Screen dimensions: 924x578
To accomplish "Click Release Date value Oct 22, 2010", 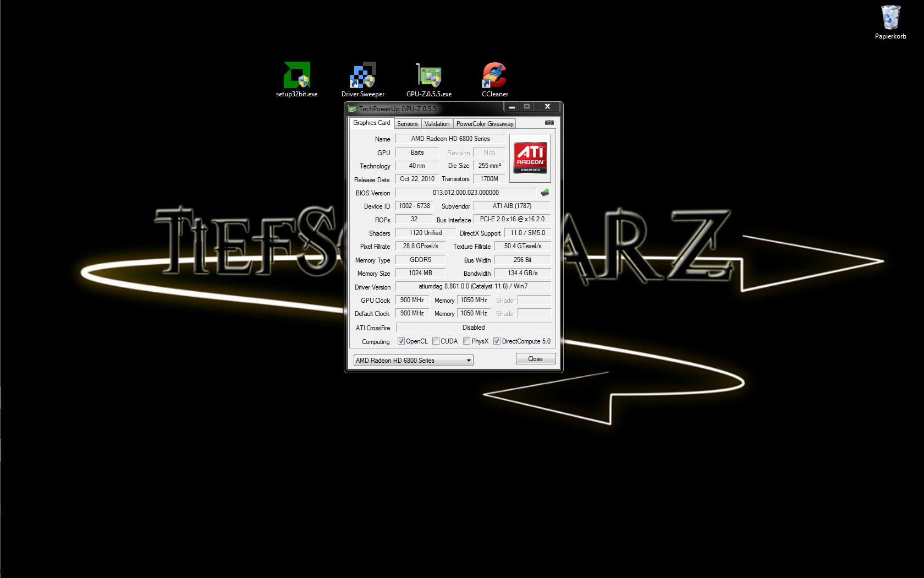I will (417, 179).
